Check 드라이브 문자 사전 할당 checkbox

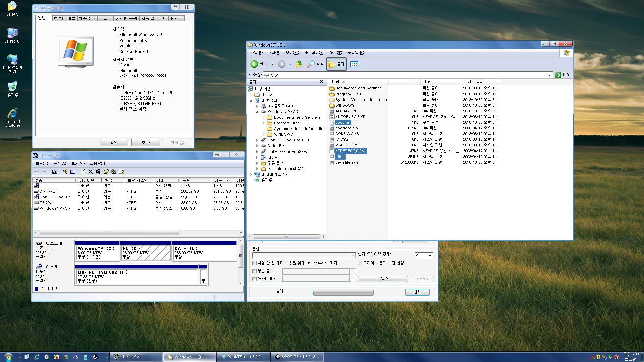pyautogui.click(x=360, y=263)
